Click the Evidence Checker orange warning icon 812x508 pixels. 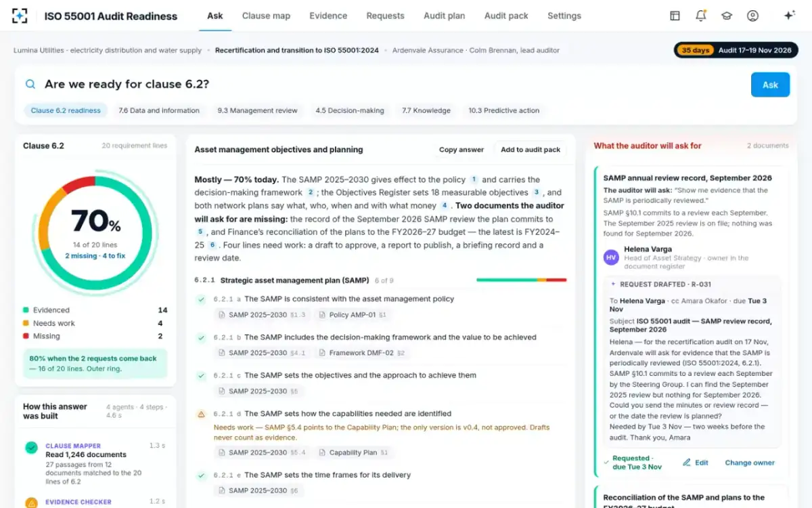coord(31,503)
